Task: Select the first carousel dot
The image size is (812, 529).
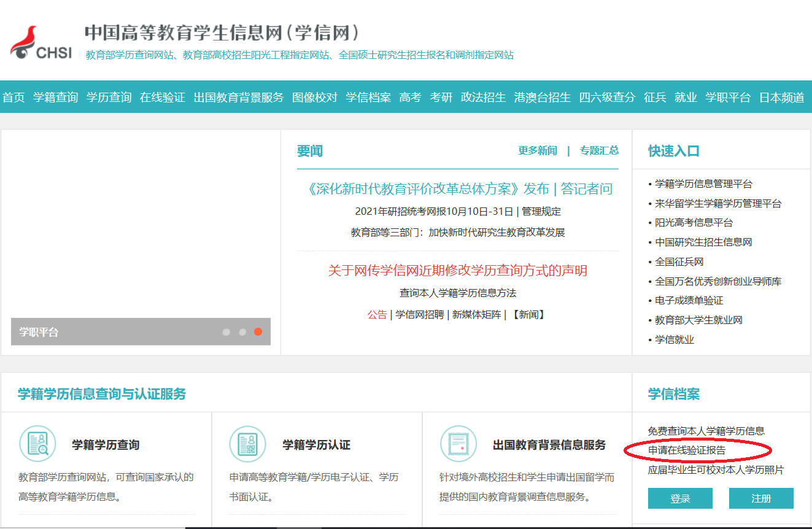Action: 226,332
